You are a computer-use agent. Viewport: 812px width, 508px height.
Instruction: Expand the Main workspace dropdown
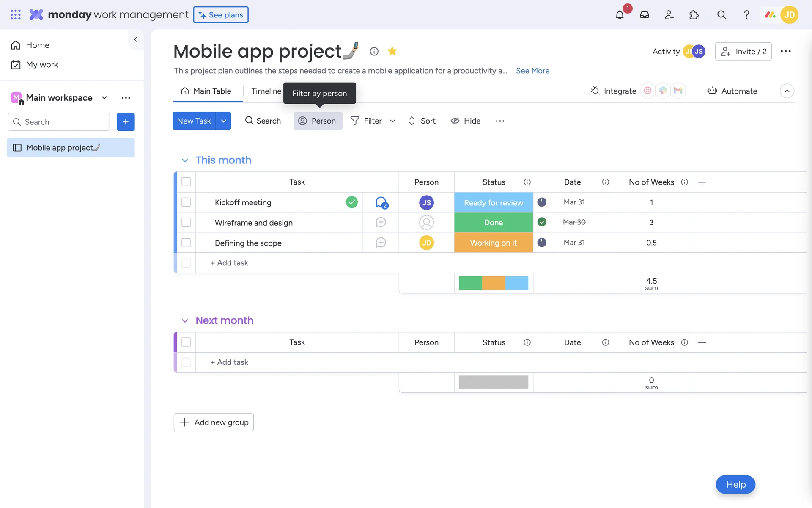tap(104, 98)
